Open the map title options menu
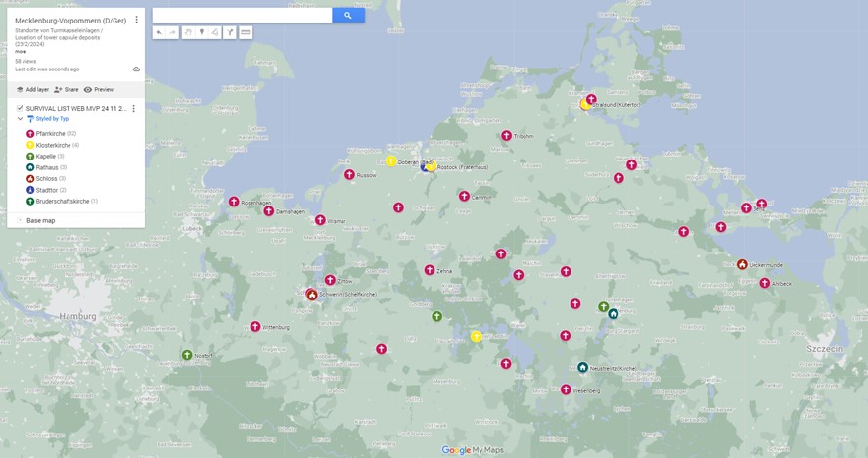This screenshot has height=458, width=868. click(136, 20)
